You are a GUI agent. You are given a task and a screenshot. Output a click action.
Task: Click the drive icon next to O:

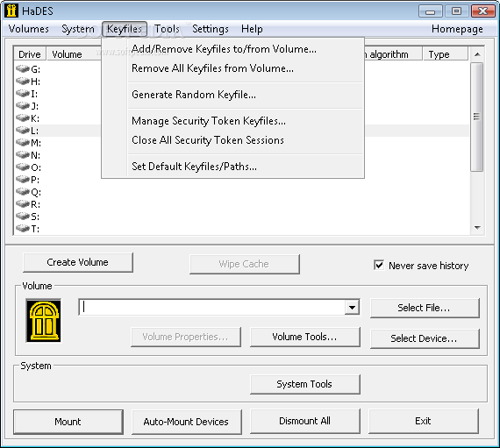coord(23,167)
